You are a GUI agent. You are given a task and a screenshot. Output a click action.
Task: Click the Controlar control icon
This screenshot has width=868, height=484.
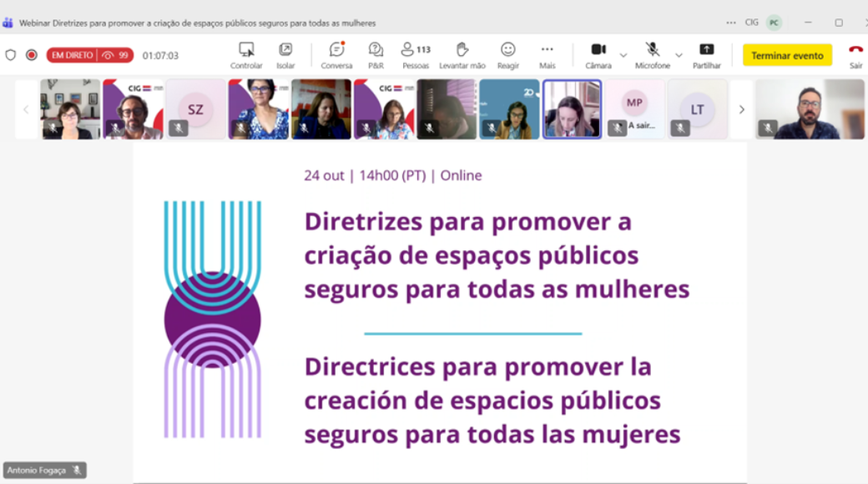coord(246,50)
